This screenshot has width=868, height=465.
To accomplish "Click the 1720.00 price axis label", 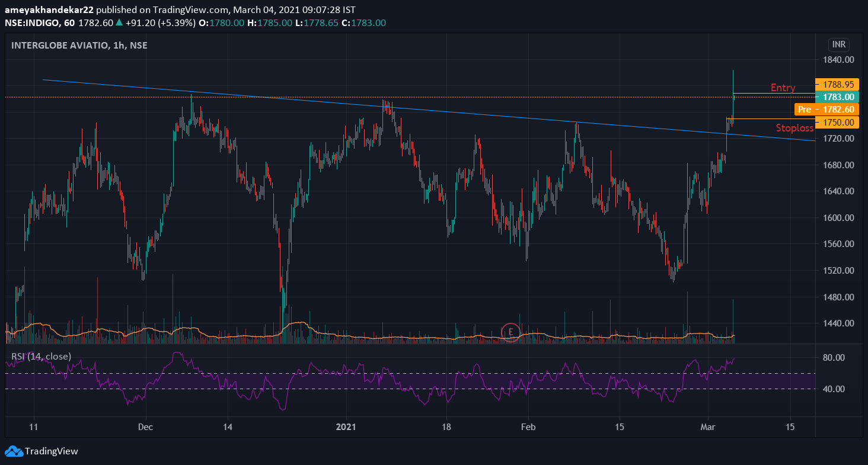I will point(838,139).
